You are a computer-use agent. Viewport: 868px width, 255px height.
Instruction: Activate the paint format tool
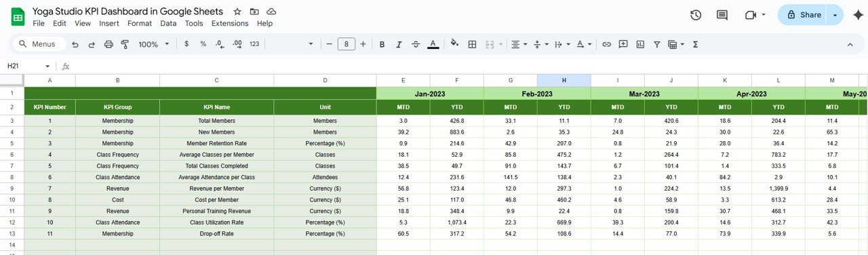(x=125, y=44)
